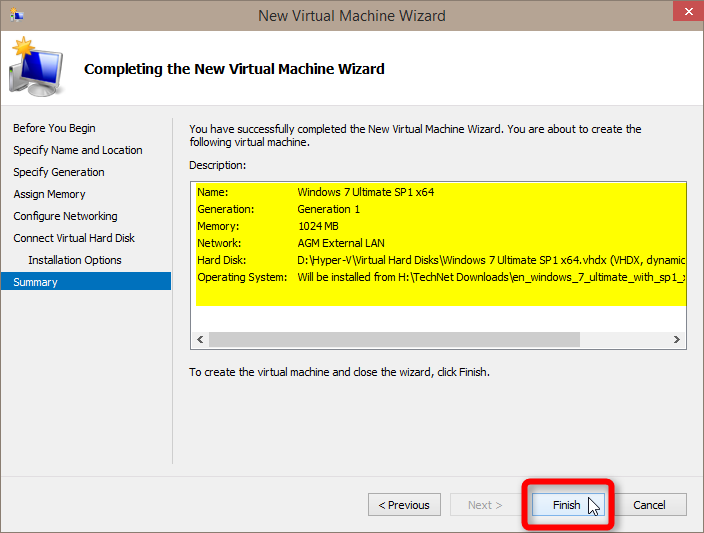Image resolution: width=704 pixels, height=533 pixels.
Task: Go to Specify Name and Location step
Action: click(x=78, y=150)
